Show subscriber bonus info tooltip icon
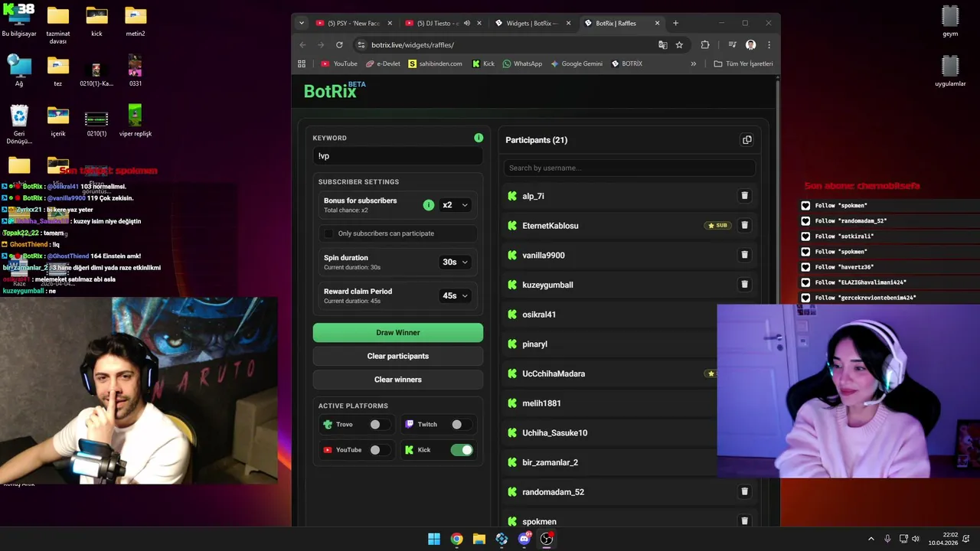 tap(429, 205)
